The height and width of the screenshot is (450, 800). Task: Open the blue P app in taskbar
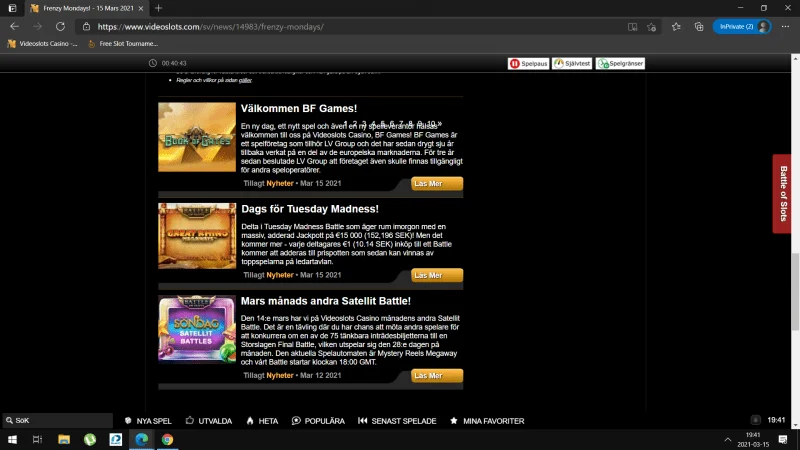pos(116,439)
